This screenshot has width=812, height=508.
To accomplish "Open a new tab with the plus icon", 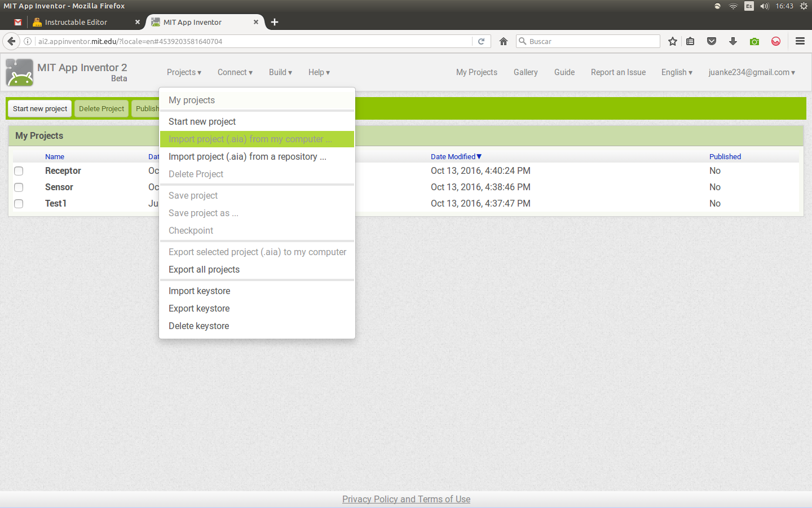I will point(275,22).
